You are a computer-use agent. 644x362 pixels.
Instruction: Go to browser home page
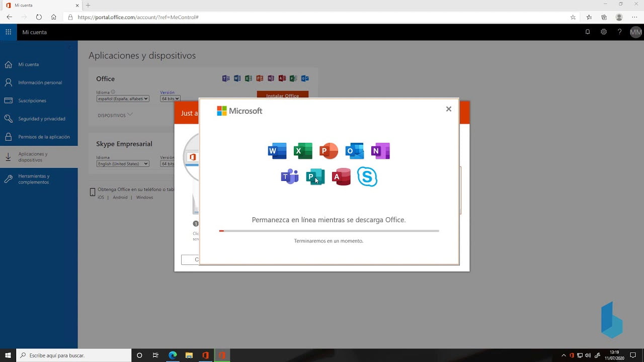click(54, 17)
